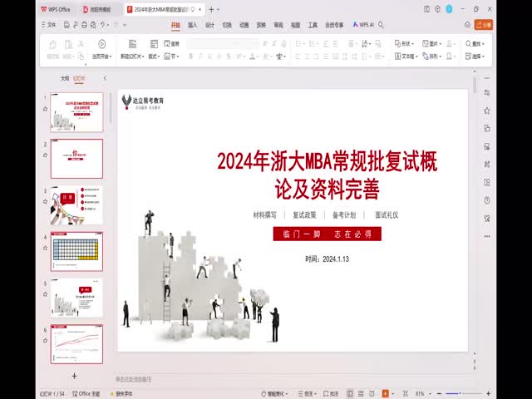Select slide 6 thumbnail with line chart

tap(76, 344)
